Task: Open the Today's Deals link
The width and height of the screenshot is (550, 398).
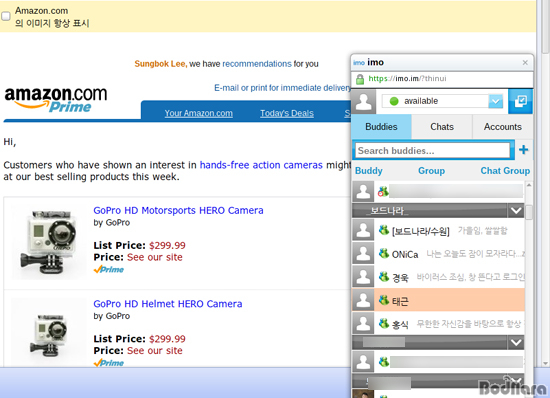Action: (287, 113)
